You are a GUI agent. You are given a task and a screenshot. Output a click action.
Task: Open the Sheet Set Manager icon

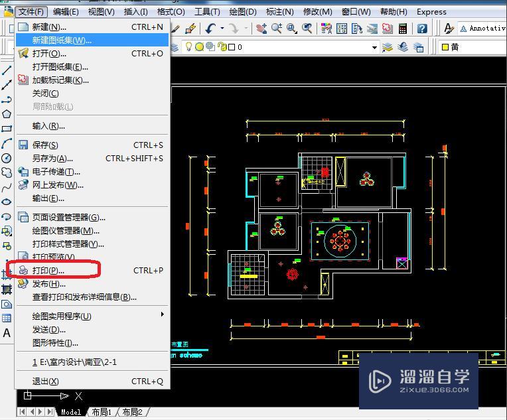[372, 29]
